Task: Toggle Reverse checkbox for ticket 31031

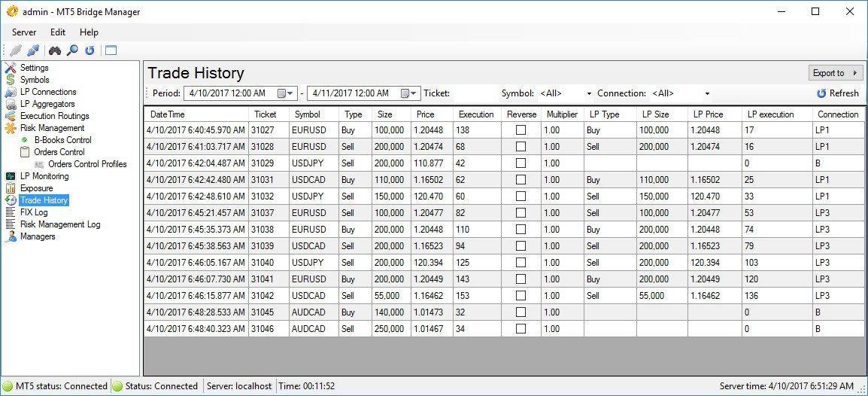Action: [x=520, y=180]
